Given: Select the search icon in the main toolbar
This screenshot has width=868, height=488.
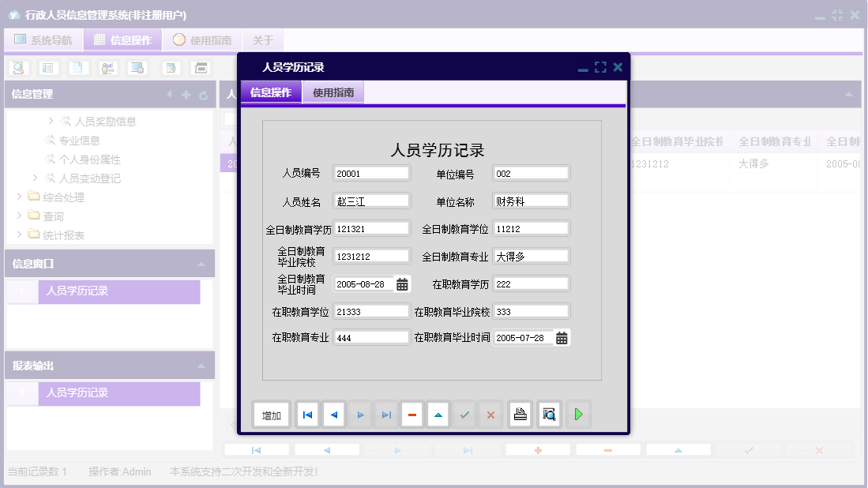Looking at the screenshot, I should [x=17, y=68].
